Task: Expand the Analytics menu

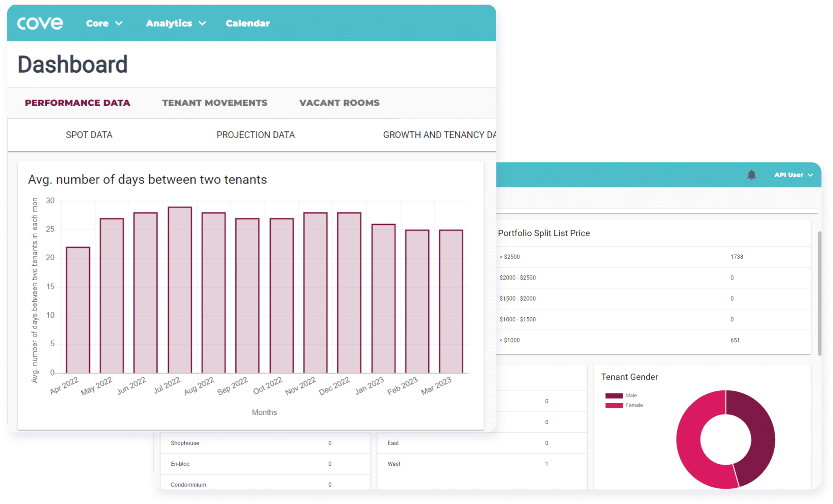Action: tap(176, 24)
